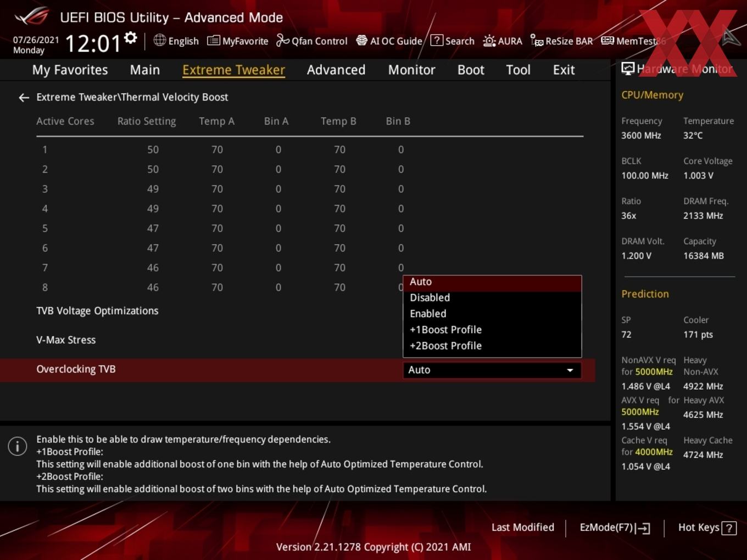Click the ROG logo
The image size is (747, 560).
click(32, 16)
